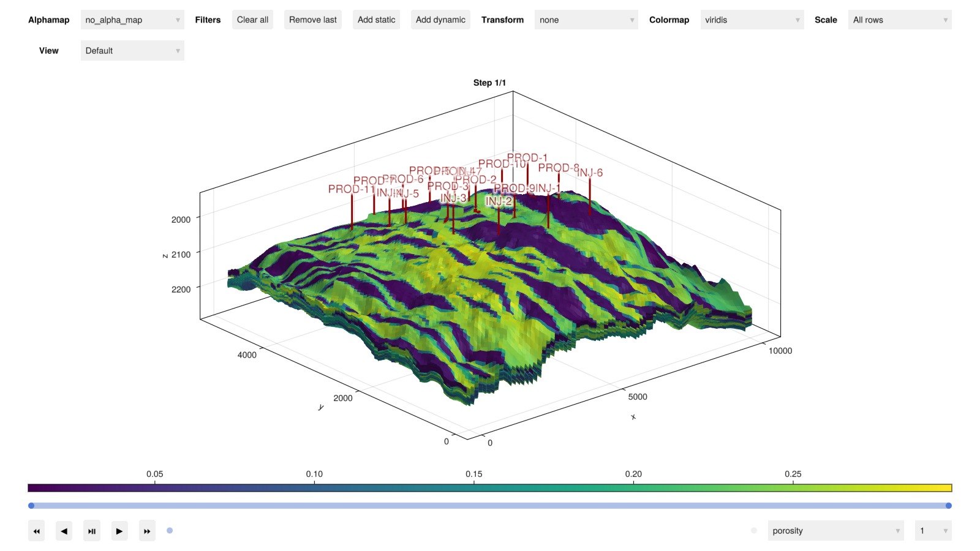
Task: Step back one frame with the left arrow
Action: (x=64, y=531)
